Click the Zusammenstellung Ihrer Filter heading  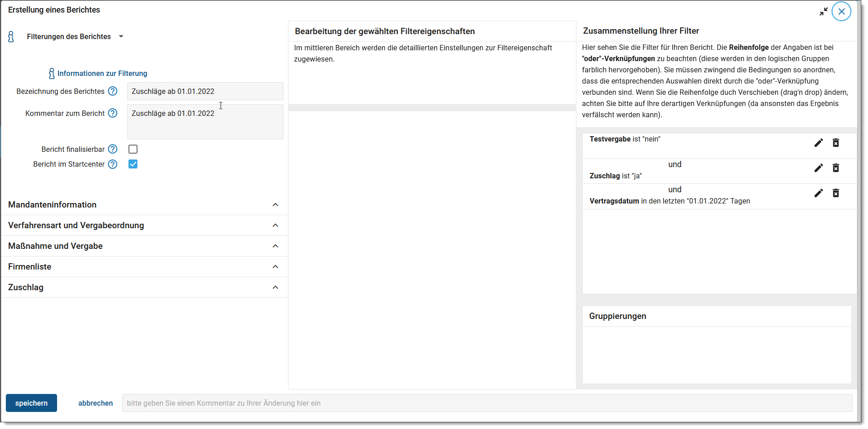[x=641, y=31]
